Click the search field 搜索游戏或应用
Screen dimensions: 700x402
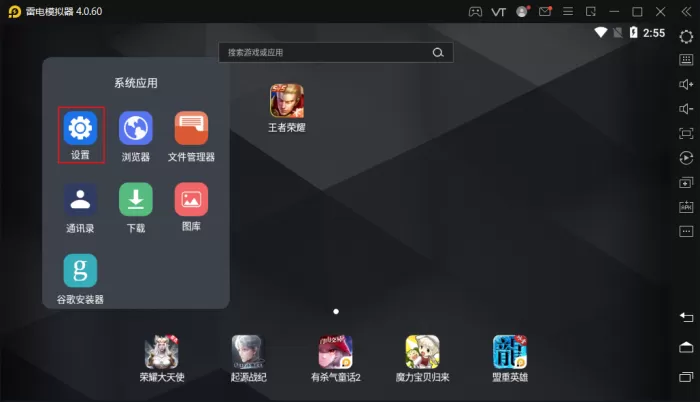pos(336,52)
